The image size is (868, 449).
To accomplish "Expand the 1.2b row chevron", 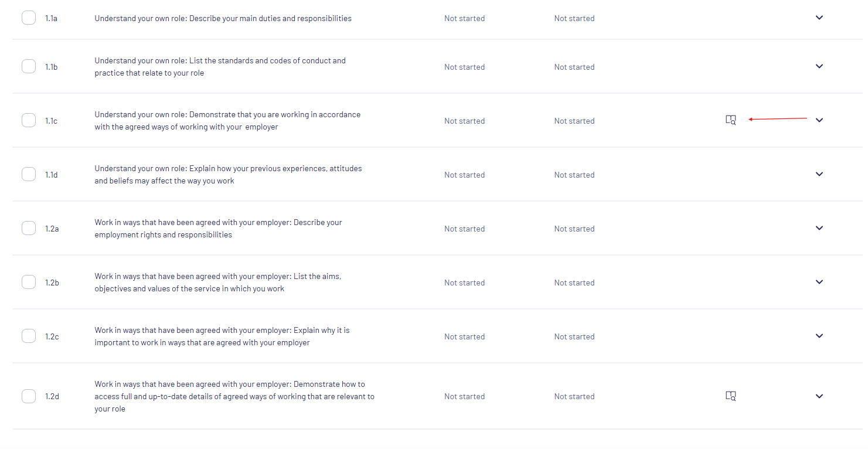I will (x=819, y=282).
